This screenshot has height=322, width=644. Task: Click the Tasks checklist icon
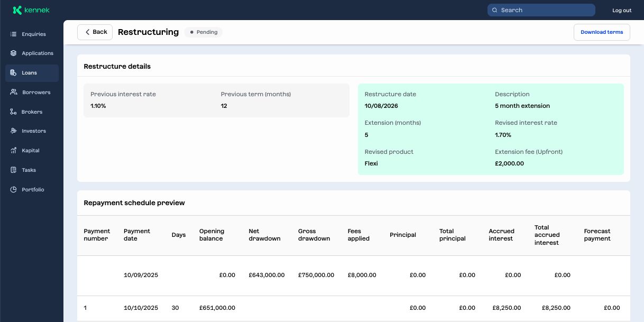pyautogui.click(x=14, y=170)
